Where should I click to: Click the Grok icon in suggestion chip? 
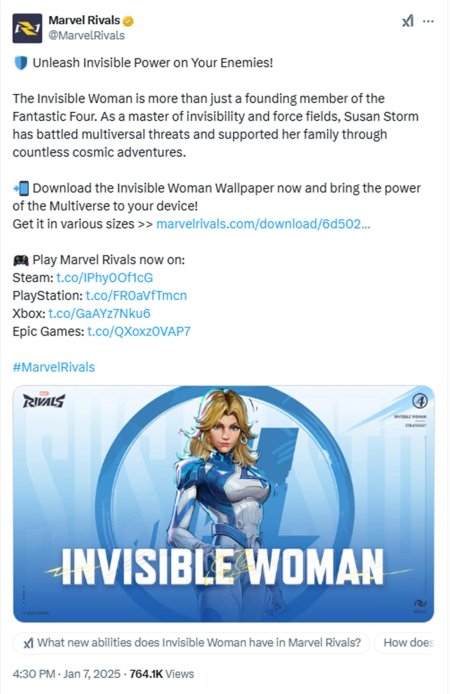click(x=28, y=643)
